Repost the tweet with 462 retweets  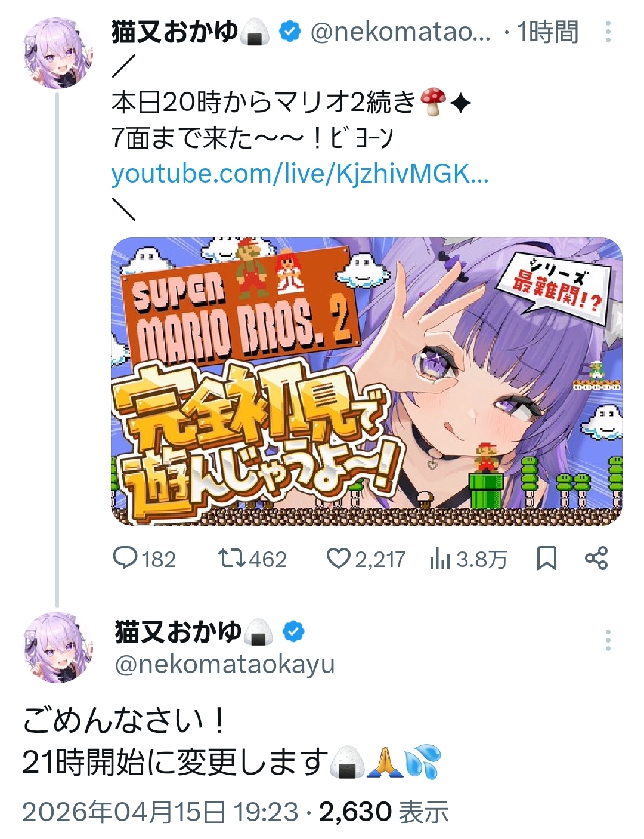click(231, 559)
